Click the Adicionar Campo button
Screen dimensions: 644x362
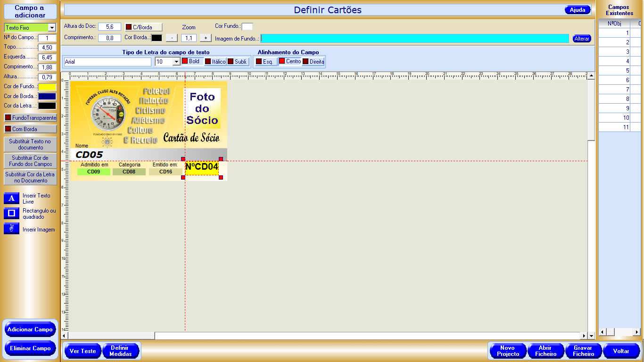coord(30,329)
